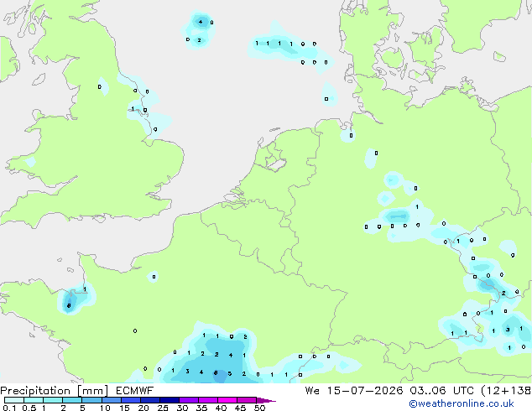Click the '25' legend scale label
This screenshot has height=411, width=532.
point(163,408)
